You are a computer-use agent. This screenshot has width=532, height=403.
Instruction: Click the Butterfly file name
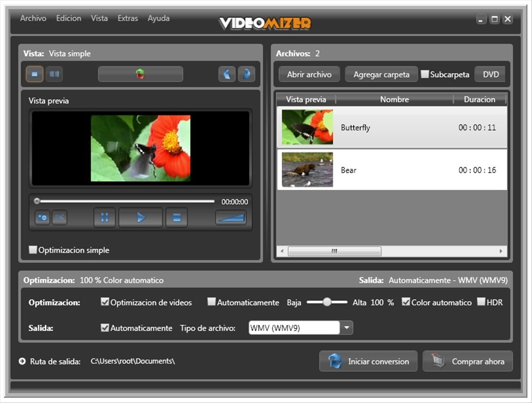(x=355, y=128)
